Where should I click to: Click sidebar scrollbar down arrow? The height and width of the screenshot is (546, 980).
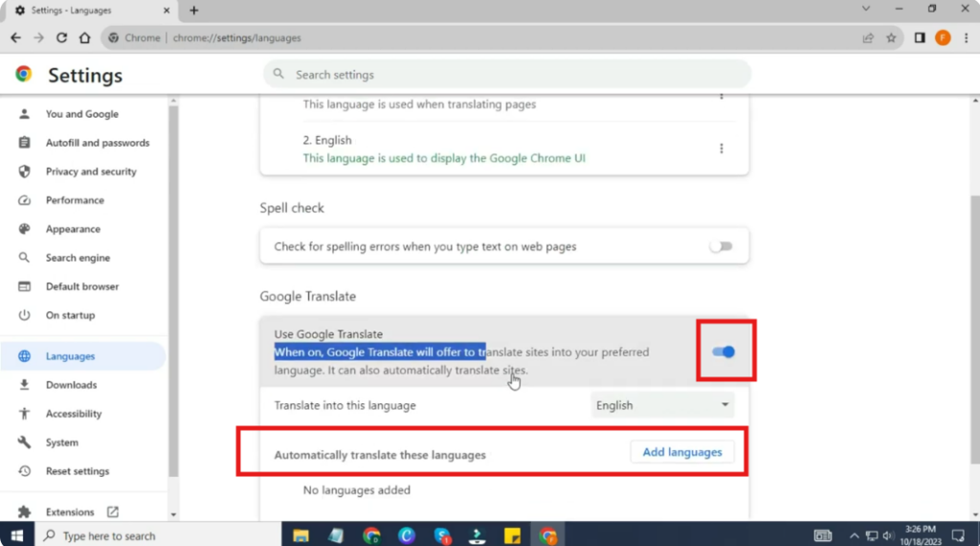(173, 514)
